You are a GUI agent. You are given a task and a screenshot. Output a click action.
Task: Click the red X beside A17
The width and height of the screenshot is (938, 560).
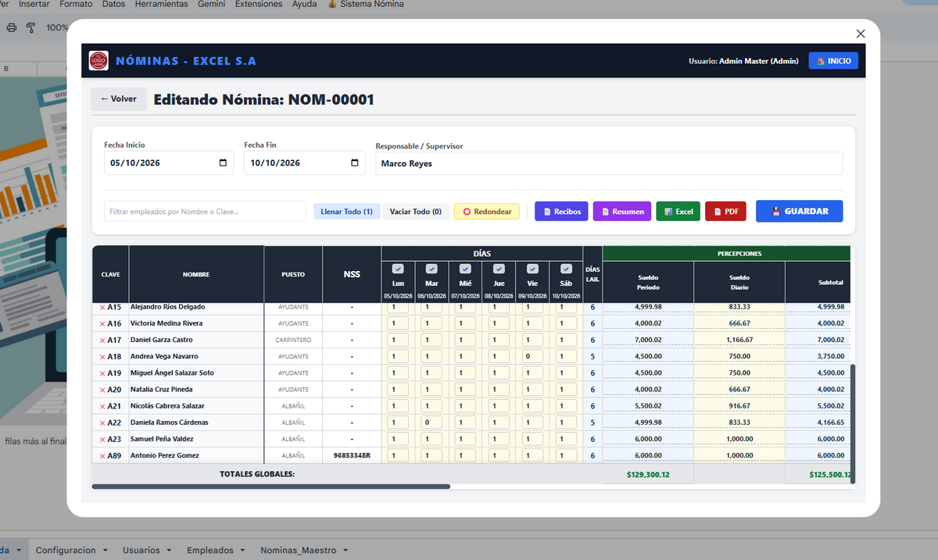(102, 341)
